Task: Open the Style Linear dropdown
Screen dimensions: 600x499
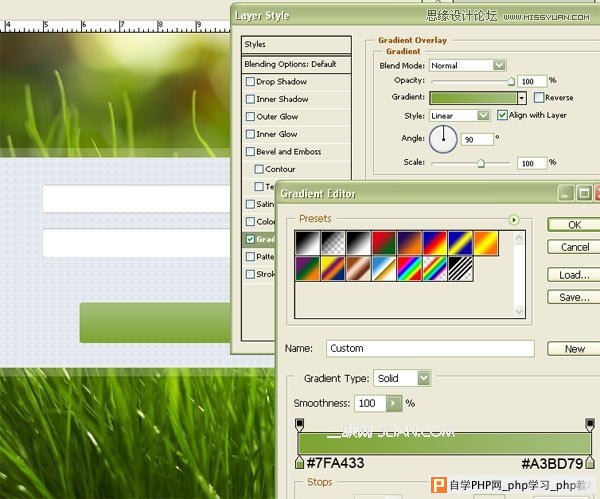Action: pyautogui.click(x=483, y=115)
